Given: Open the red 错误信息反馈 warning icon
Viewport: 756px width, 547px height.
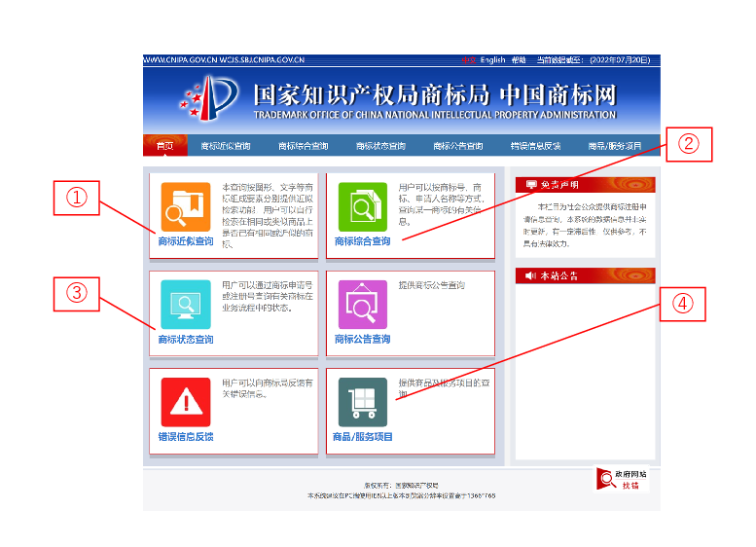Looking at the screenshot, I should (x=186, y=402).
